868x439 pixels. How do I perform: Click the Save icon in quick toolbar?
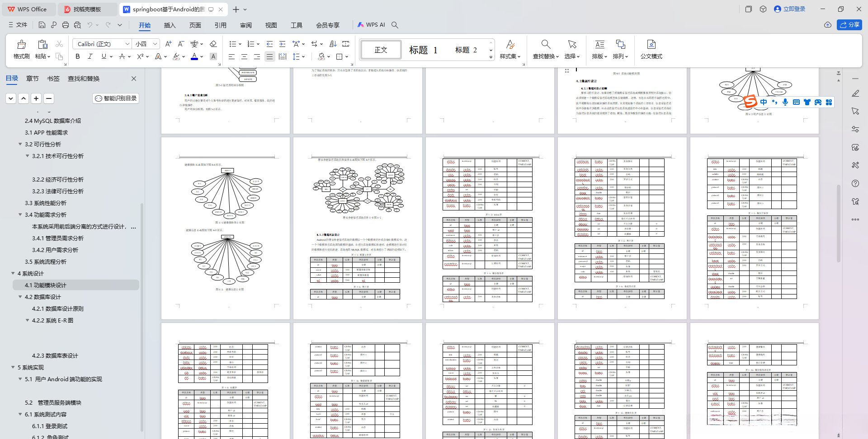42,25
